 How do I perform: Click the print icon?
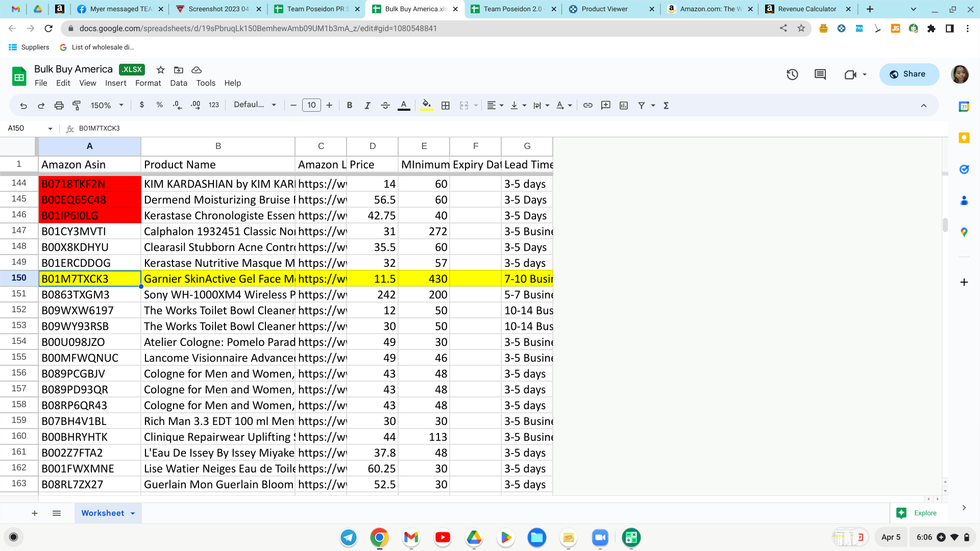[59, 105]
